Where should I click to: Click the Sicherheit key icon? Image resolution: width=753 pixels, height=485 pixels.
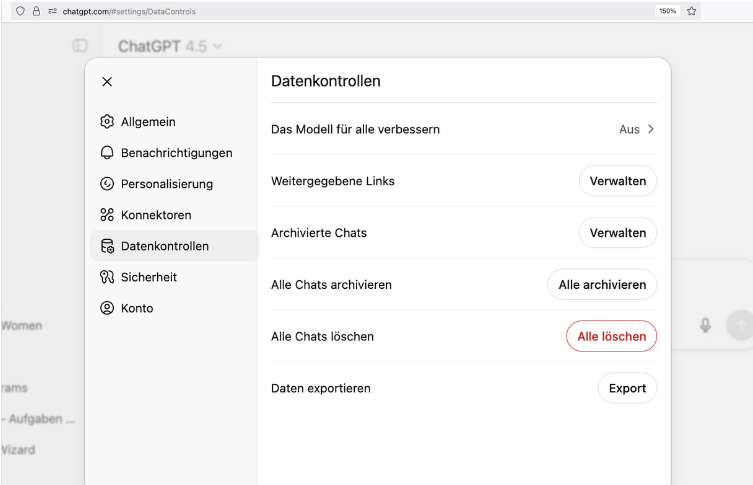pyautogui.click(x=107, y=277)
